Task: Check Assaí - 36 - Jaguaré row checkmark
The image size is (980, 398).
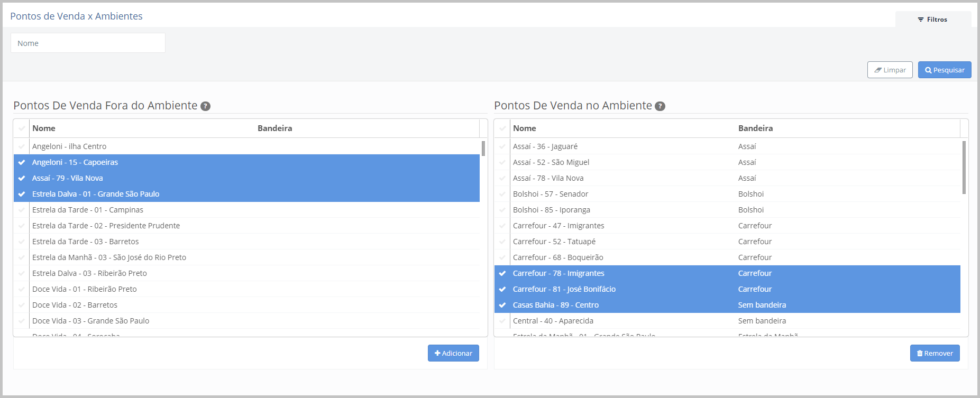Action: pyautogui.click(x=502, y=146)
